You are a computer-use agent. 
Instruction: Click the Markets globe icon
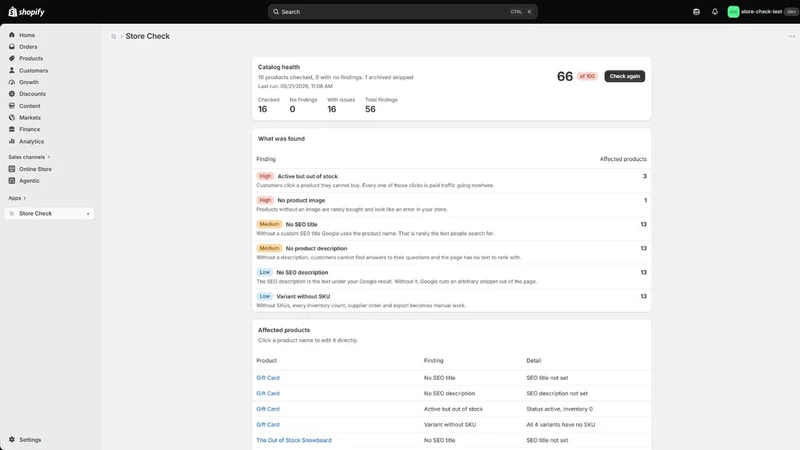(x=12, y=118)
